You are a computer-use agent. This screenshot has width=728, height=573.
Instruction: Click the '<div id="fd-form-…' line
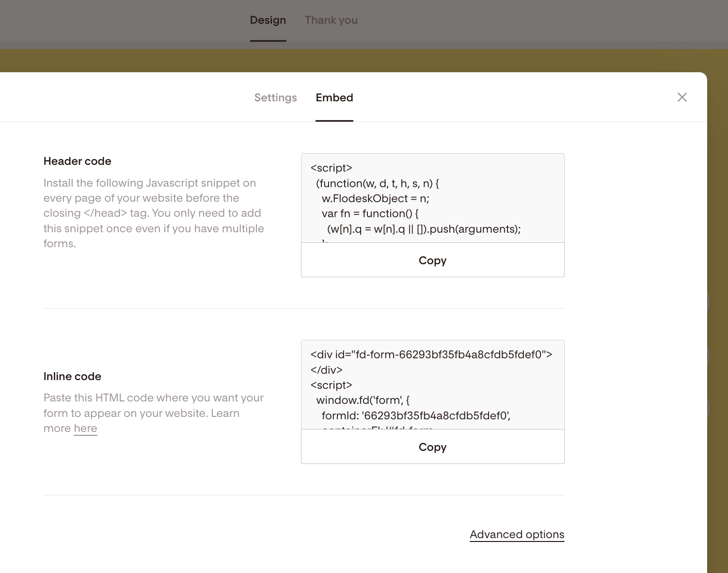point(431,354)
